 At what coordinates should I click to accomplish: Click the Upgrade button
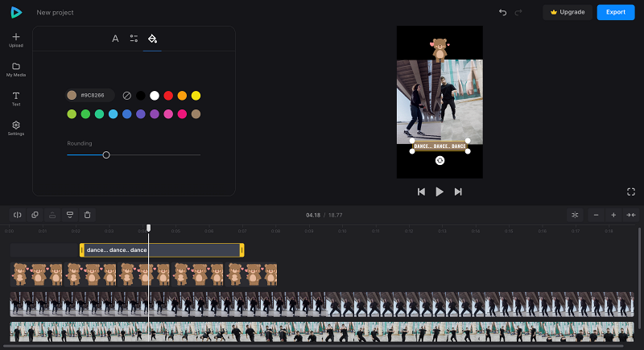568,12
